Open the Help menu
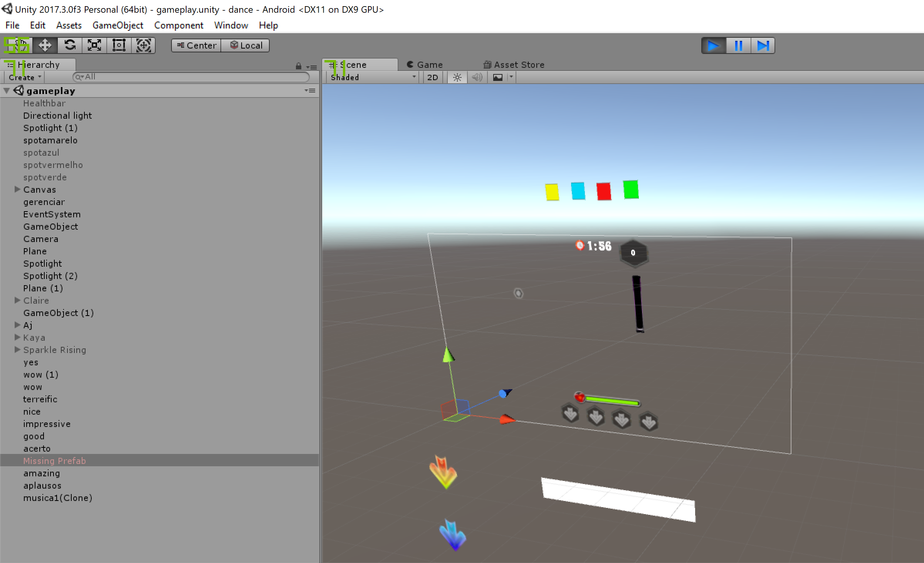 pos(269,25)
